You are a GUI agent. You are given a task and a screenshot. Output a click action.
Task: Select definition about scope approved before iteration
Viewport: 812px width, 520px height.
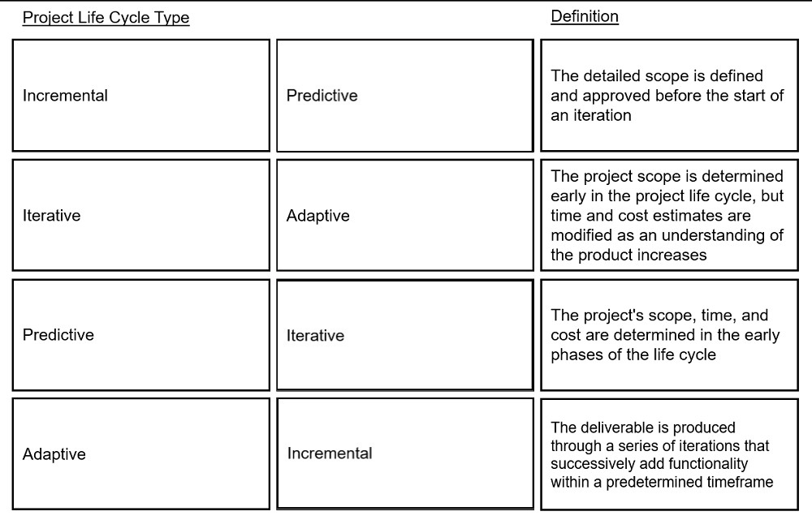tap(669, 95)
